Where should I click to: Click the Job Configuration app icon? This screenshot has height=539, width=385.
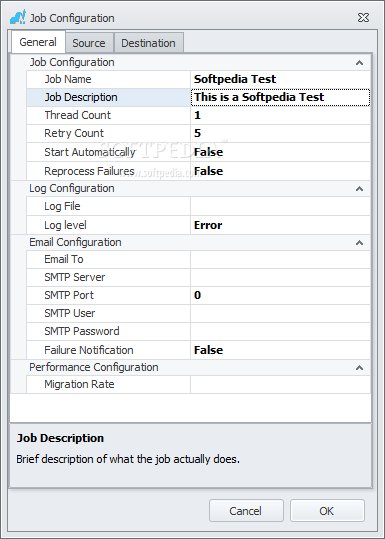pos(18,17)
